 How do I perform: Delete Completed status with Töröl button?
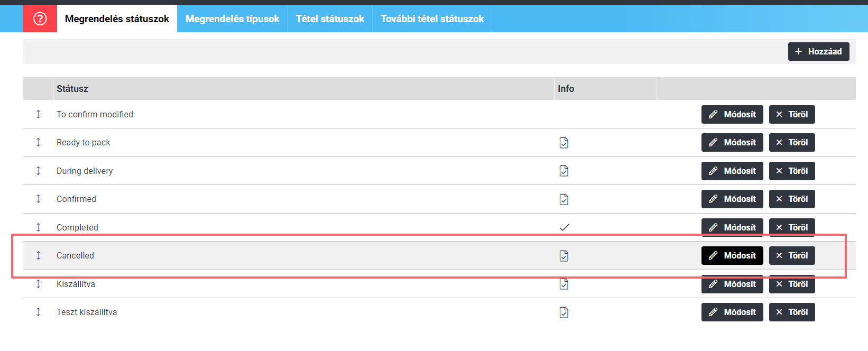[x=792, y=227]
